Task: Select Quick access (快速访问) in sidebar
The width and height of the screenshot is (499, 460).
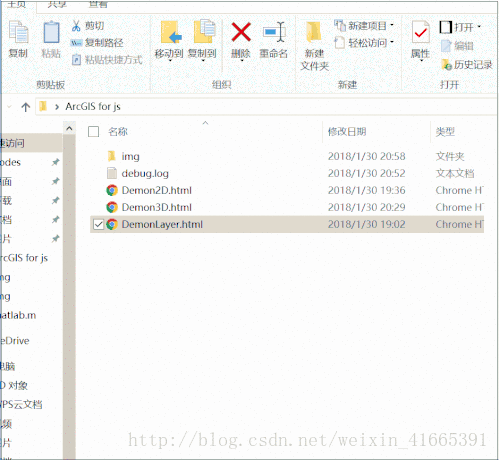Action: pos(32,143)
